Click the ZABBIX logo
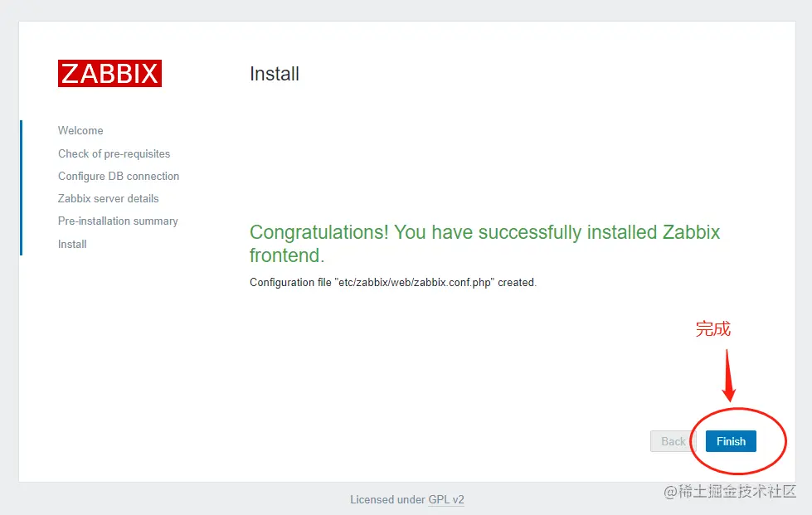Image resolution: width=812 pixels, height=515 pixels. pyautogui.click(x=109, y=74)
